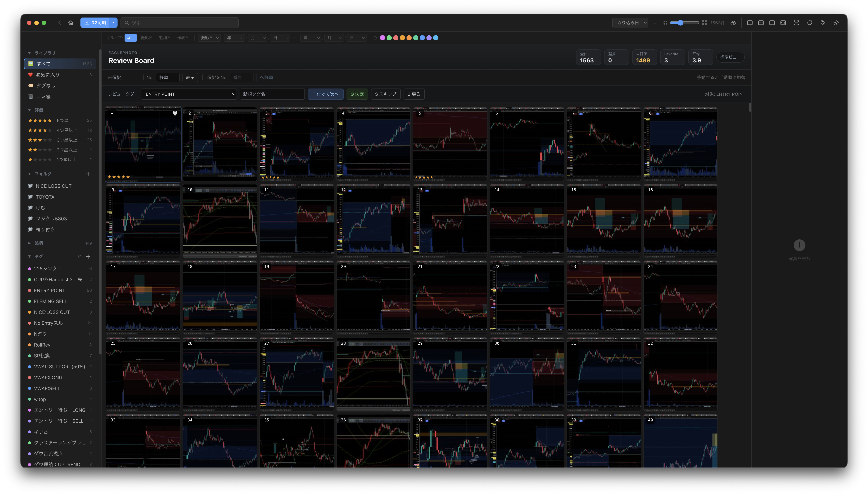Open the 撮影日 date type dropdown
The height and width of the screenshot is (495, 868).
(x=209, y=38)
